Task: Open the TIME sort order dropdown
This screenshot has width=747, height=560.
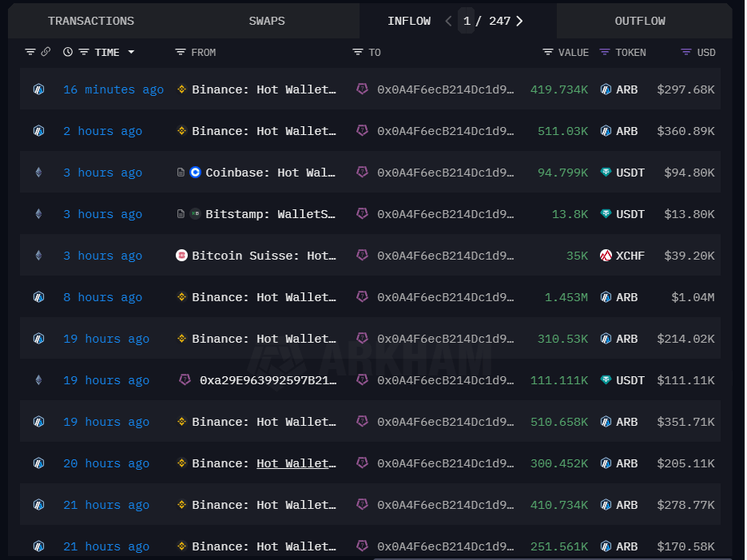Action: (x=131, y=52)
